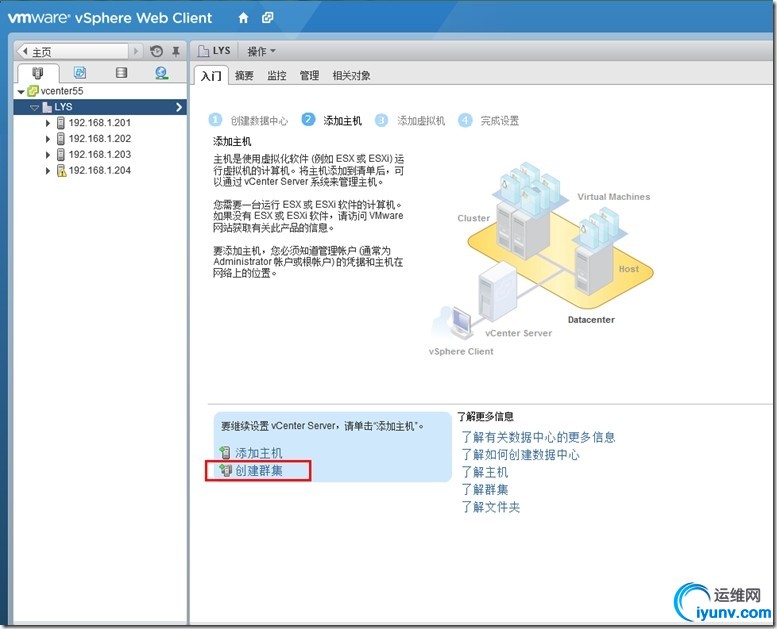777x629 pixels.
Task: Click the LYS row right chevron
Action: 179,107
